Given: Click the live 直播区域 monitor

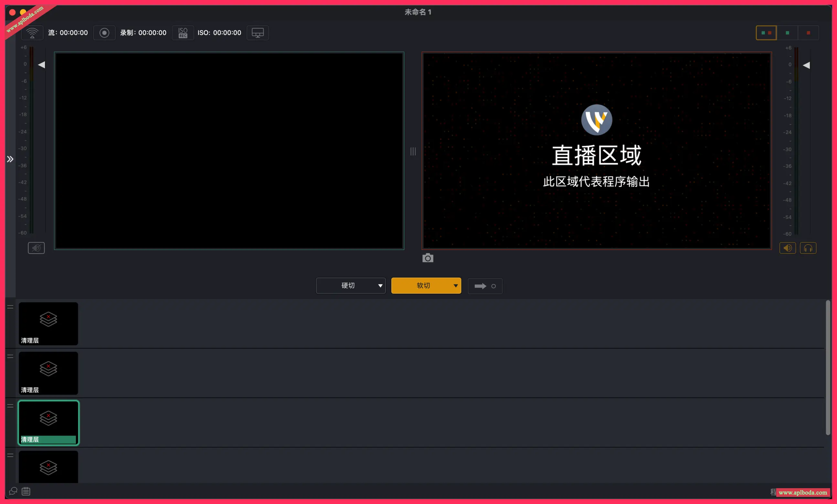Looking at the screenshot, I should tap(597, 151).
